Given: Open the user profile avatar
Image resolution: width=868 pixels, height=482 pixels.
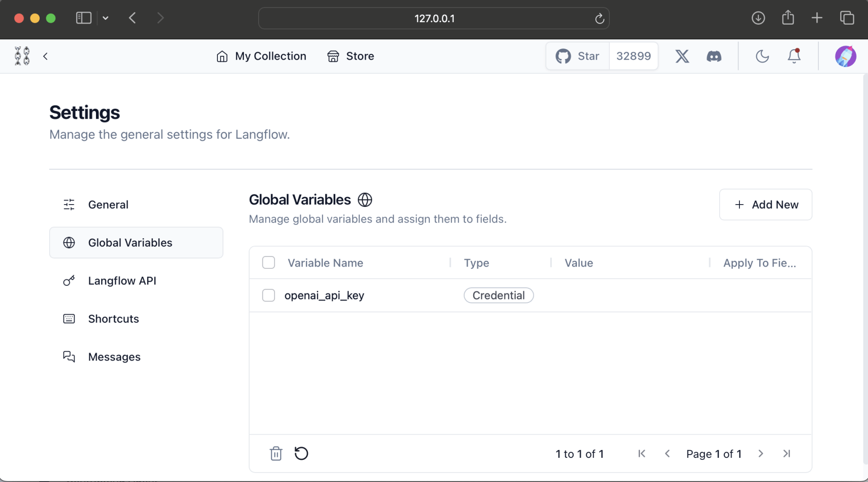Looking at the screenshot, I should pos(845,56).
